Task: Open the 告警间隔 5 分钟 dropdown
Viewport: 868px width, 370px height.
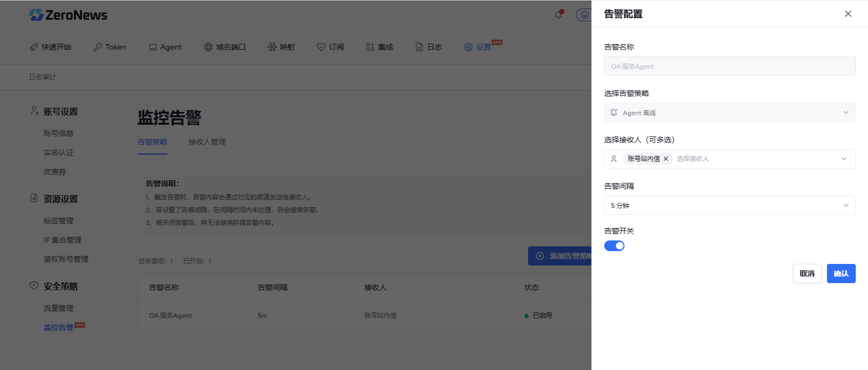Action: point(729,205)
